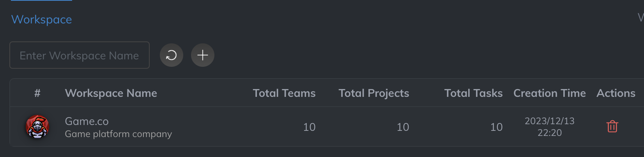Click the 2023/12/13 22:20 creation timestamp
The height and width of the screenshot is (157, 644).
[549, 127]
